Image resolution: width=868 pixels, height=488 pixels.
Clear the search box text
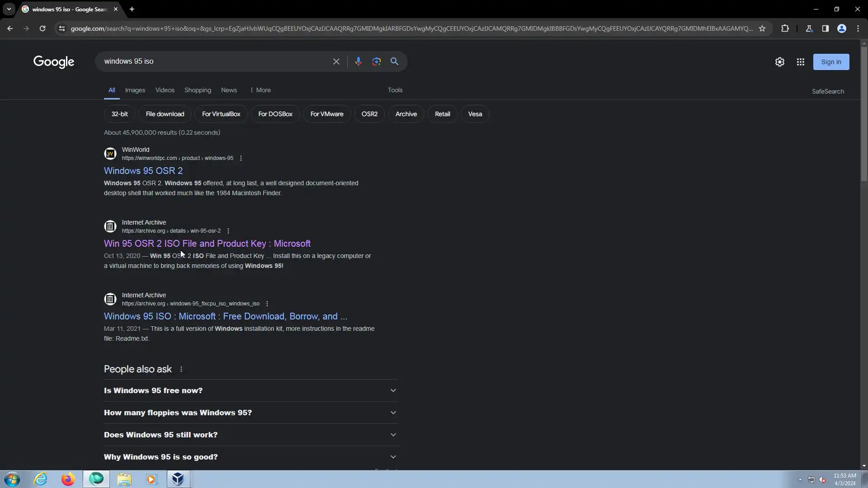tap(336, 61)
